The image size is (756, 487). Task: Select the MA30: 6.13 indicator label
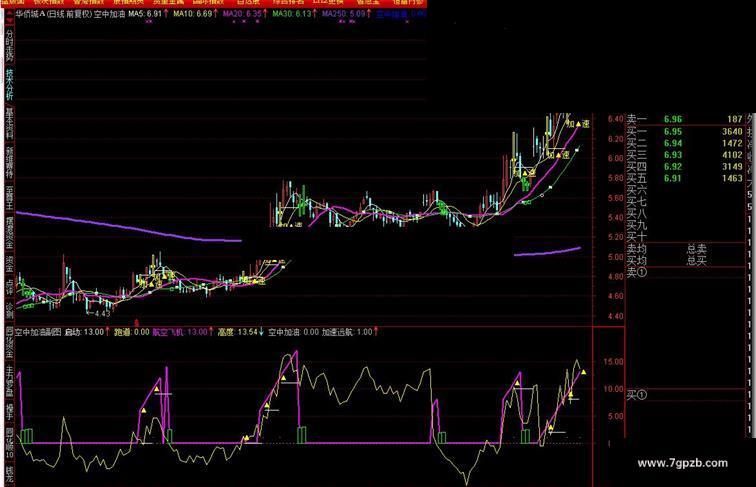294,14
